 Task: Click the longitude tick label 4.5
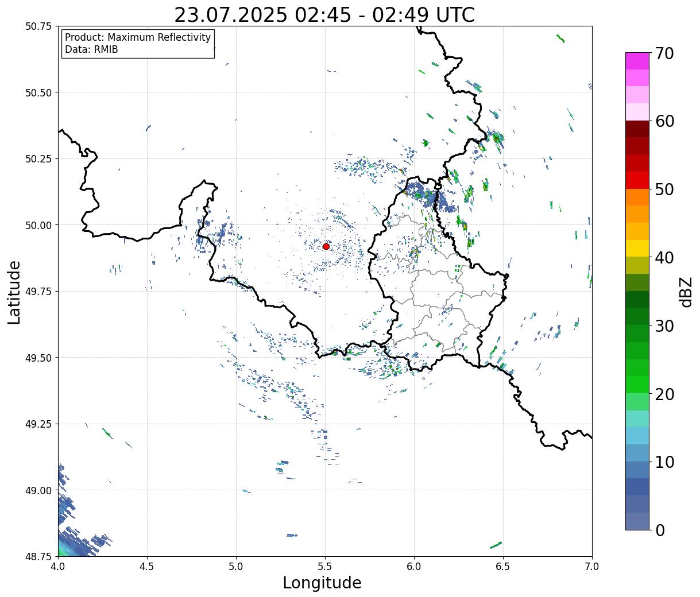click(147, 567)
